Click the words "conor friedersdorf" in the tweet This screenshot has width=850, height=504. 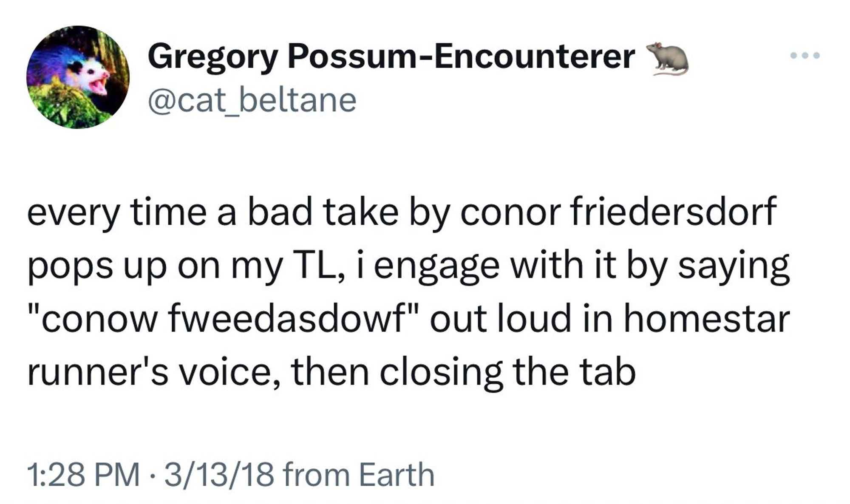coord(618,212)
